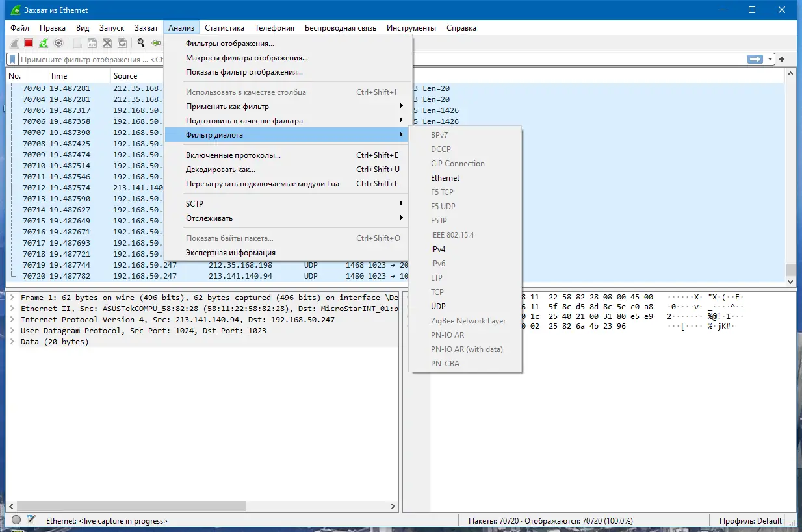Select packet row 70703
This screenshot has width=802, height=532.
tap(395, 88)
